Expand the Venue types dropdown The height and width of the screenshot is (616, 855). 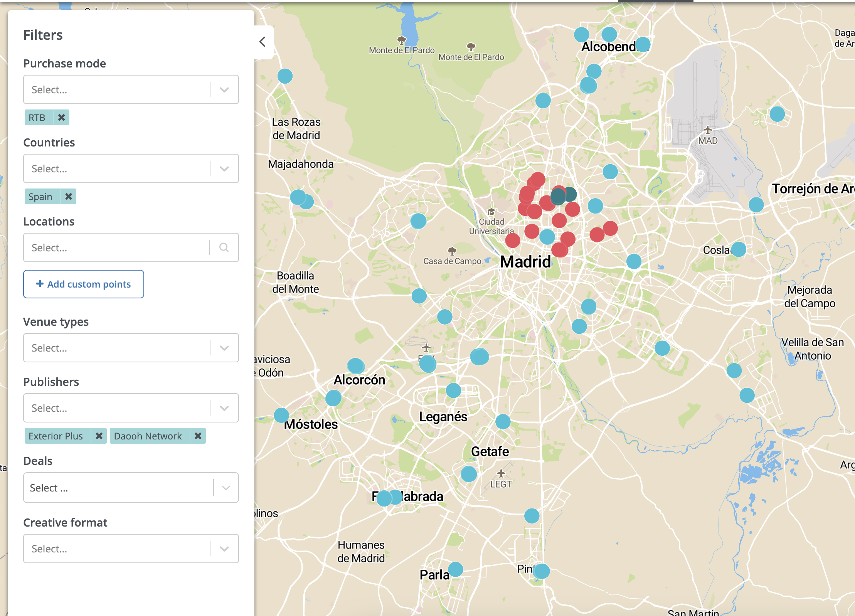tap(226, 347)
